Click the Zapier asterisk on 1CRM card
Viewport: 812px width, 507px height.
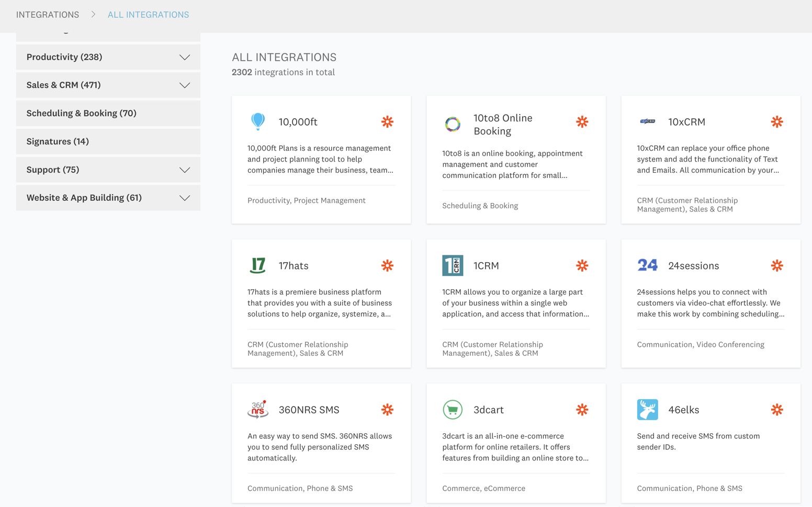(x=582, y=266)
